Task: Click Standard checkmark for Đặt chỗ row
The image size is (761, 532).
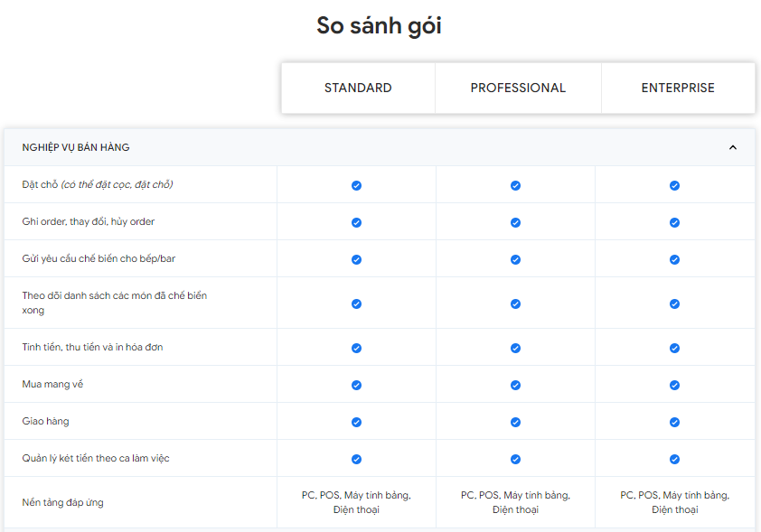Action: 356,185
